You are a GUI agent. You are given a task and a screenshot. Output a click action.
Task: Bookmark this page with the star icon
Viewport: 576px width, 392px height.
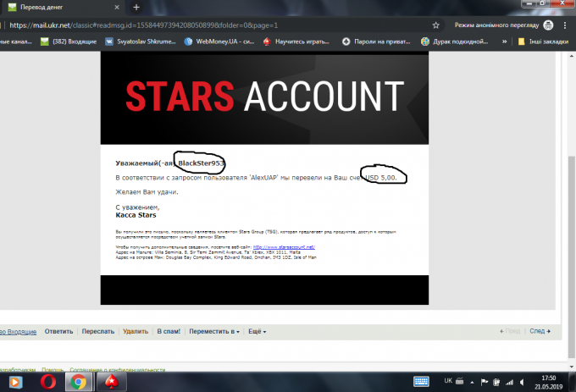tap(435, 25)
